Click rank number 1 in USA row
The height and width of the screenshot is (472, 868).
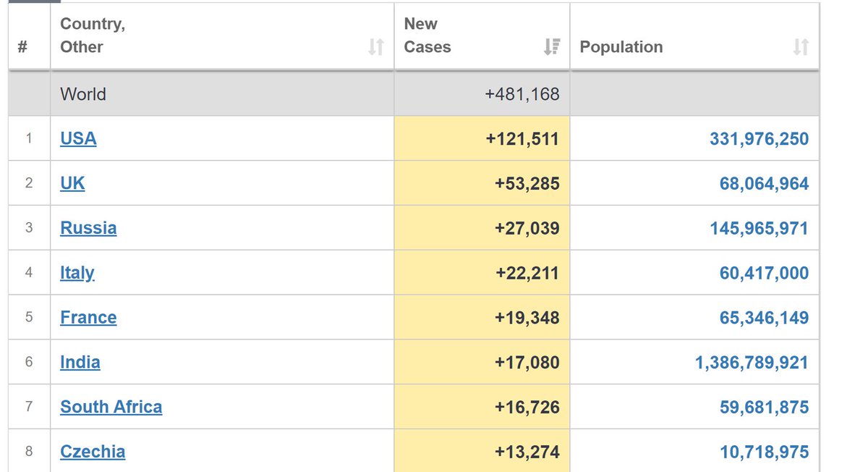coord(29,138)
